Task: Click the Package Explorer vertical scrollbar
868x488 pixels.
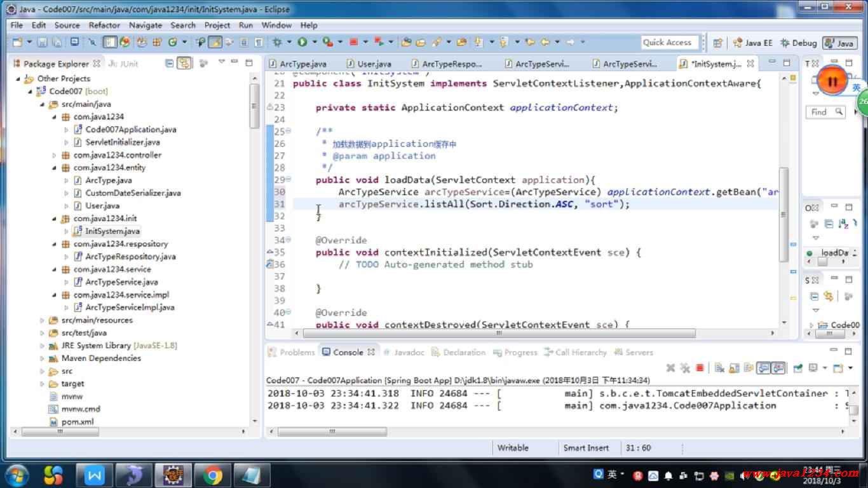Action: click(254, 105)
